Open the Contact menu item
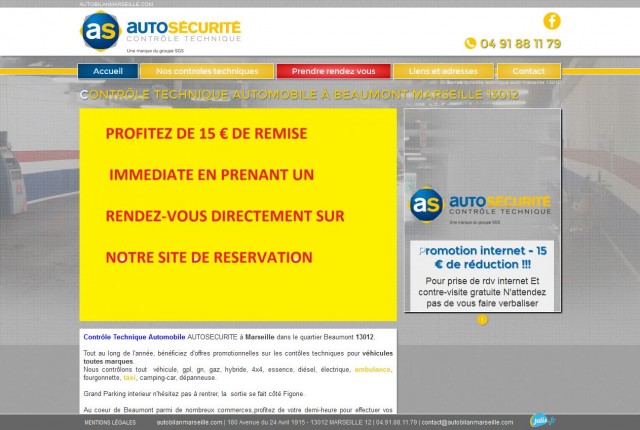The image size is (640, 430). tap(529, 71)
